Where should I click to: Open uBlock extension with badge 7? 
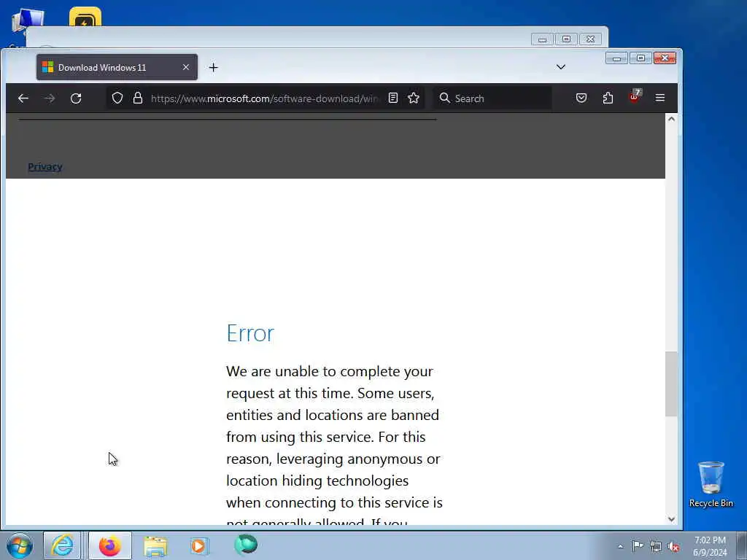point(635,97)
